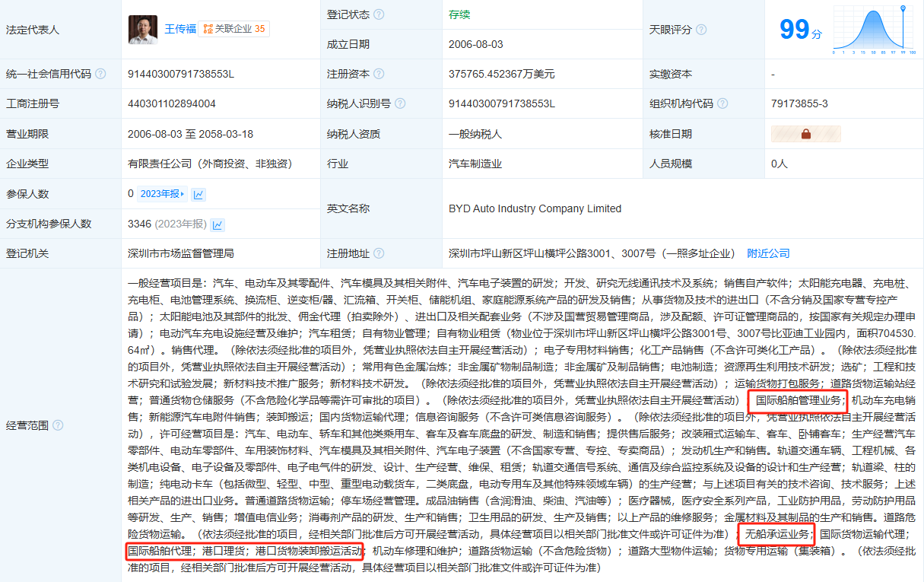Click 王传福's profile photo
Screen dimensions: 924x582
pos(143,30)
